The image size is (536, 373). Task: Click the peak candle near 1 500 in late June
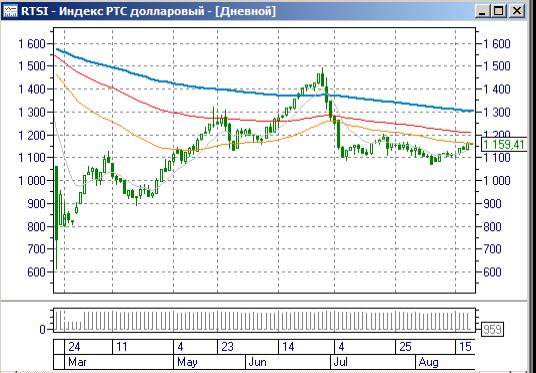pos(322,78)
